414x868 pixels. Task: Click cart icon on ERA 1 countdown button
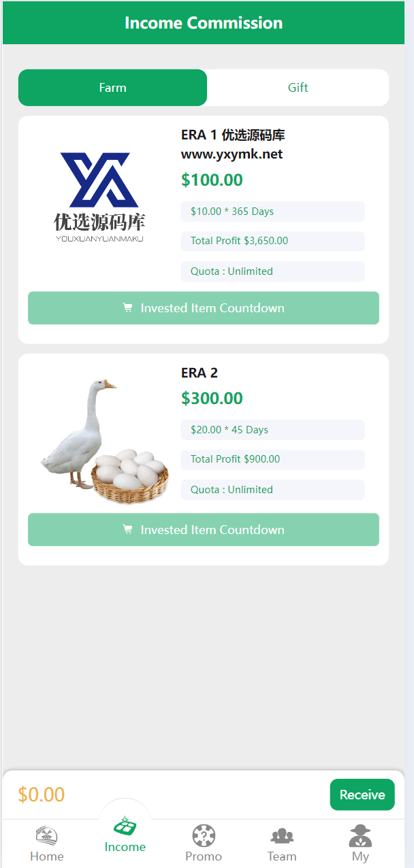127,308
